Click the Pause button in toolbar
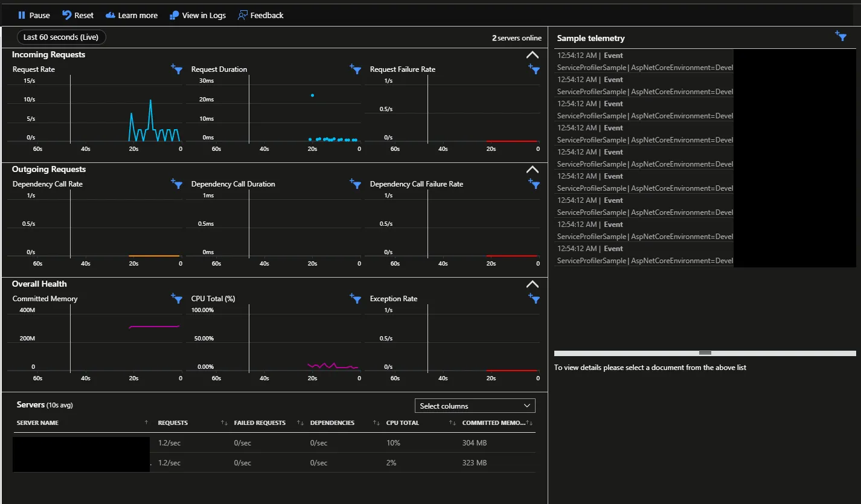This screenshot has width=861, height=504. (34, 15)
